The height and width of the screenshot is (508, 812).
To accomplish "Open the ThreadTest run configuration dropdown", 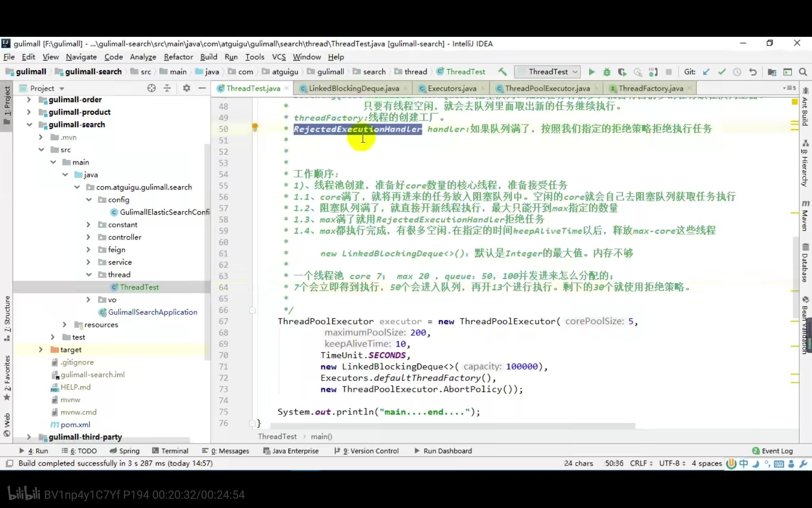I will pyautogui.click(x=548, y=72).
